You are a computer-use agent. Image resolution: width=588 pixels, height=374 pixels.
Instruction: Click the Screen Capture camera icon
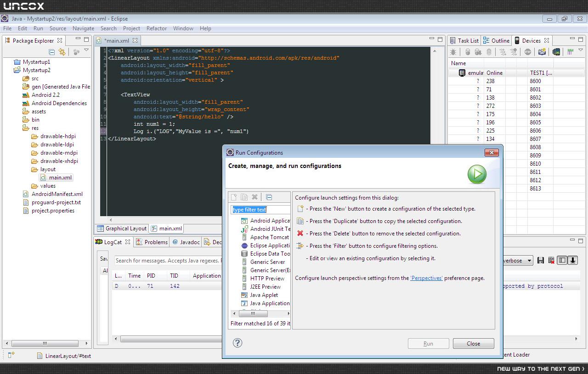pyautogui.click(x=542, y=52)
